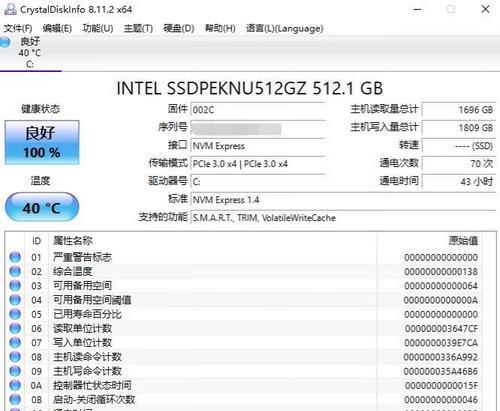Image resolution: width=500 pixels, height=411 pixels.
Task: Click status icon for attribute 02
Action: pyautogui.click(x=15, y=271)
